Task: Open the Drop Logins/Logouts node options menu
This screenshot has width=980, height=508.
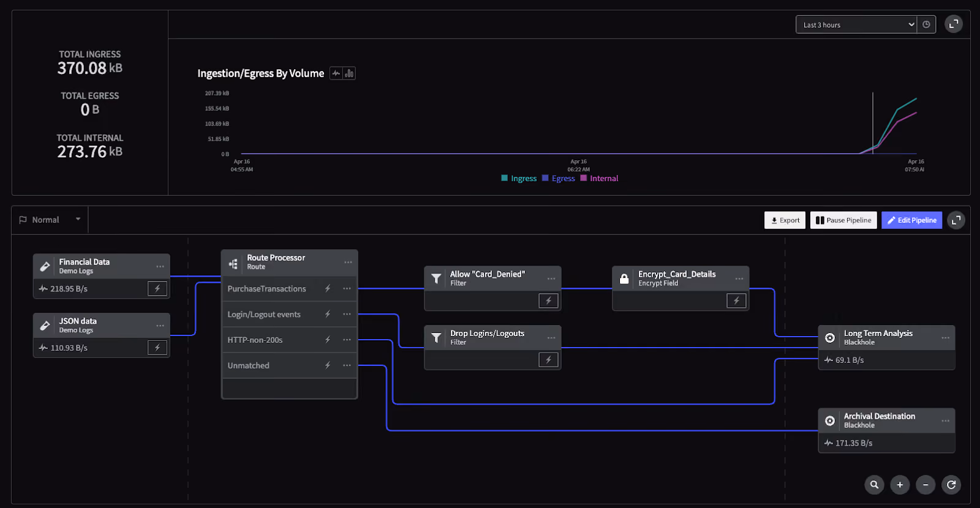Action: (x=551, y=338)
